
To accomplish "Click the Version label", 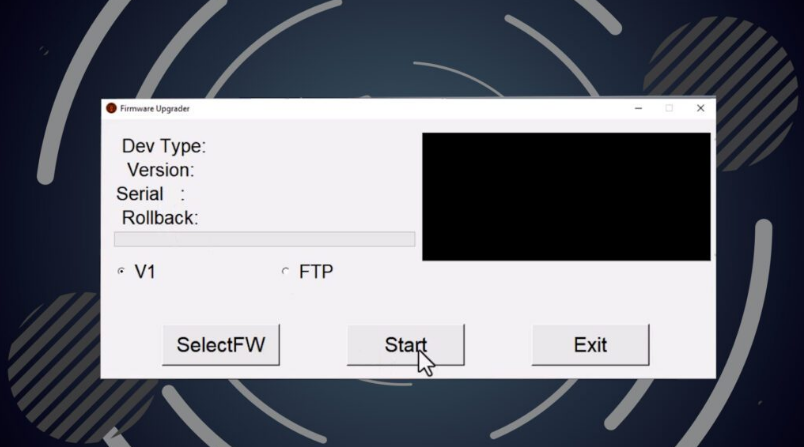I will tap(160, 170).
